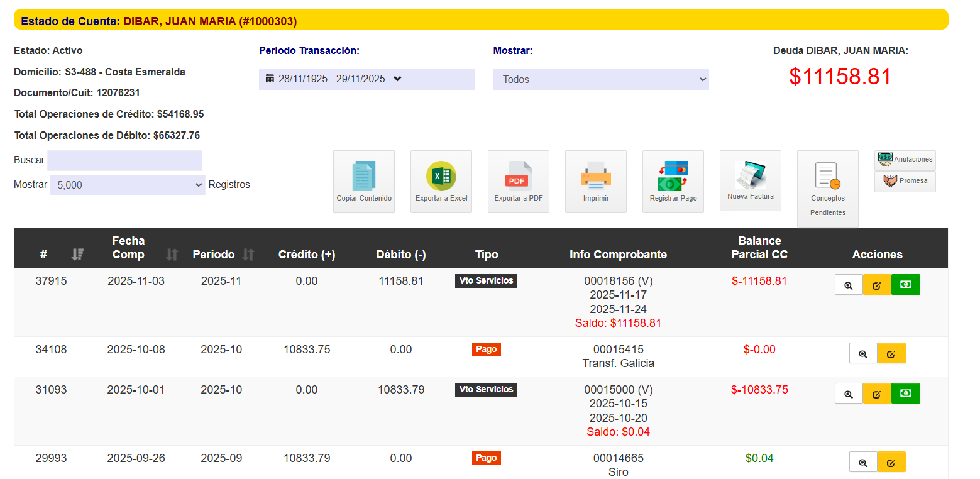This screenshot has height=479, width=980.
Task: Edit transaction 34108 using yellow edit icon
Action: click(x=891, y=353)
